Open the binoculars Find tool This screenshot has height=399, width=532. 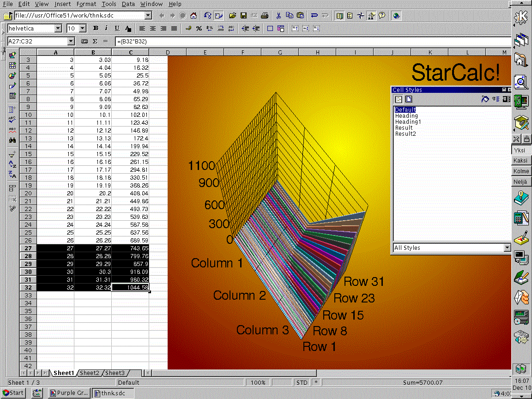pyautogui.click(x=12, y=140)
